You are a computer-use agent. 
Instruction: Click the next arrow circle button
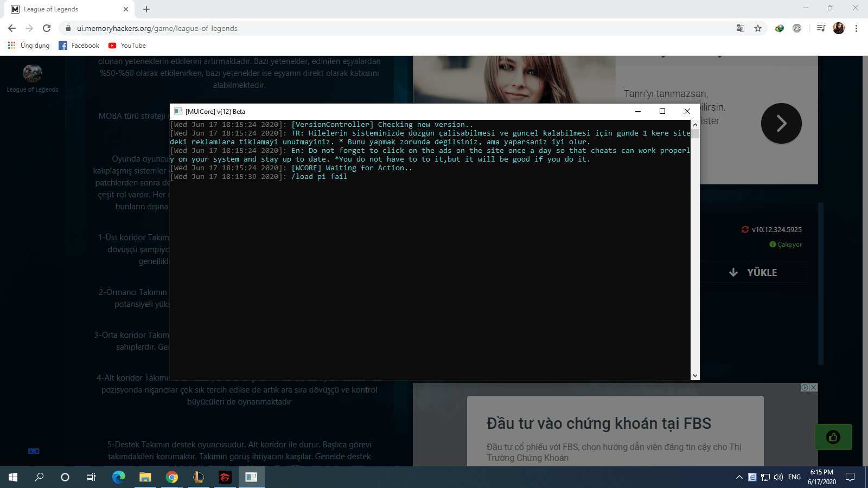click(x=781, y=124)
